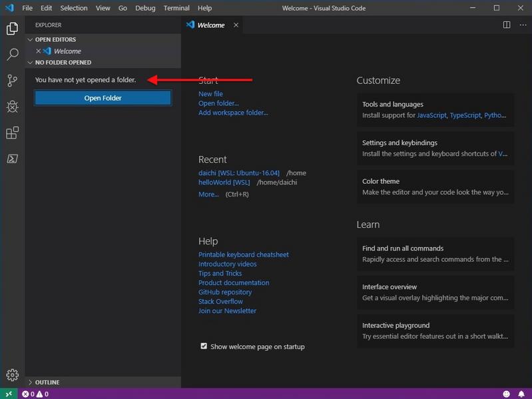Open the View menu

pyautogui.click(x=103, y=8)
